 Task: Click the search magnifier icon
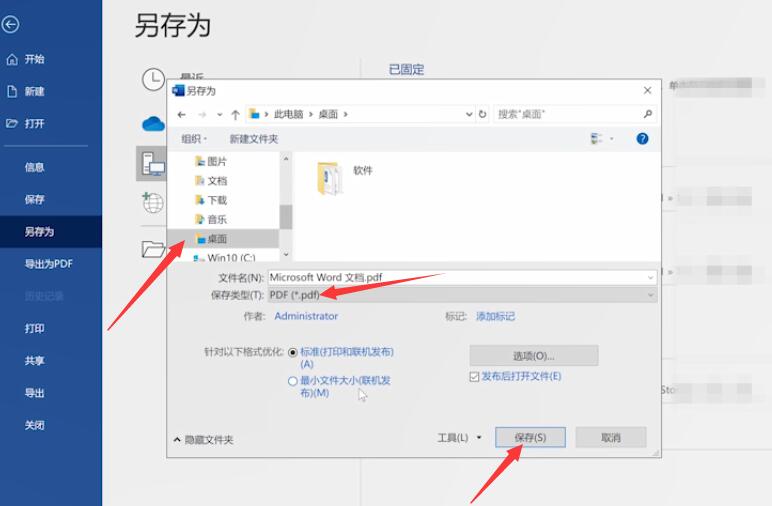(x=648, y=114)
